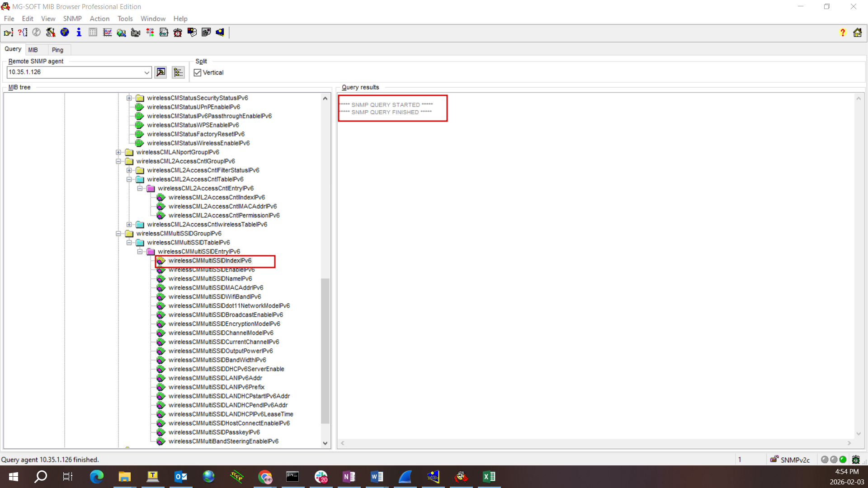
Task: Open the line graph chart toolbar icon
Action: [x=107, y=32]
